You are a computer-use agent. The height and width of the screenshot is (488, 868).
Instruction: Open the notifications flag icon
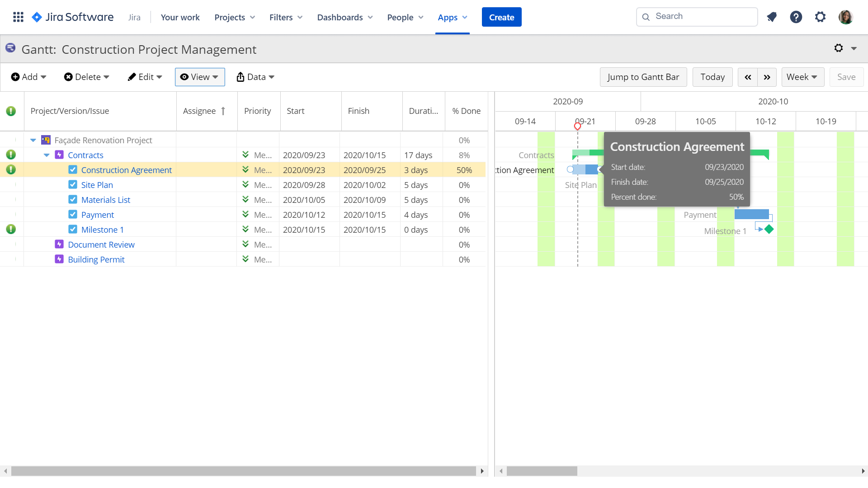pos(772,17)
